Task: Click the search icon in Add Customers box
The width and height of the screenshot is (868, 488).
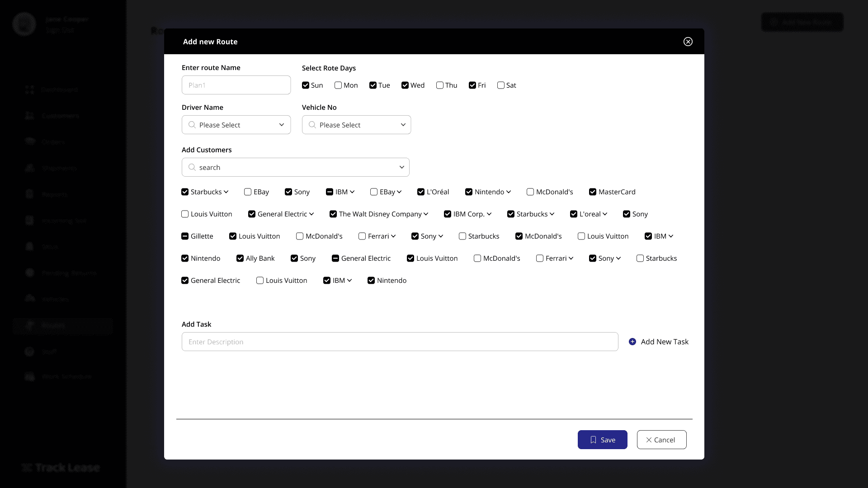Action: pyautogui.click(x=192, y=167)
